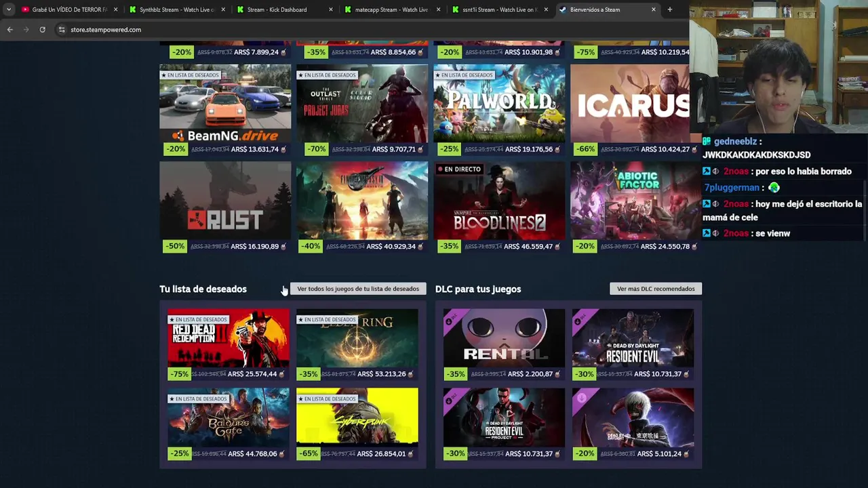The height and width of the screenshot is (488, 868).
Task: Click the chat username gedneeblz
Action: (x=735, y=142)
